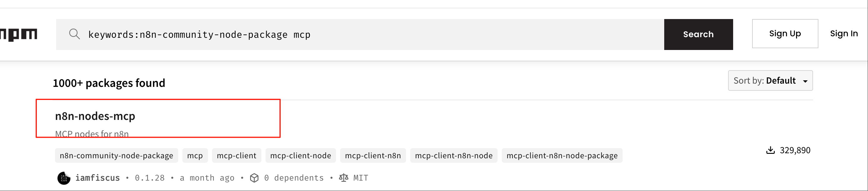Select the n8n-community-node-package tag
The height and width of the screenshot is (191, 868).
[x=116, y=156]
